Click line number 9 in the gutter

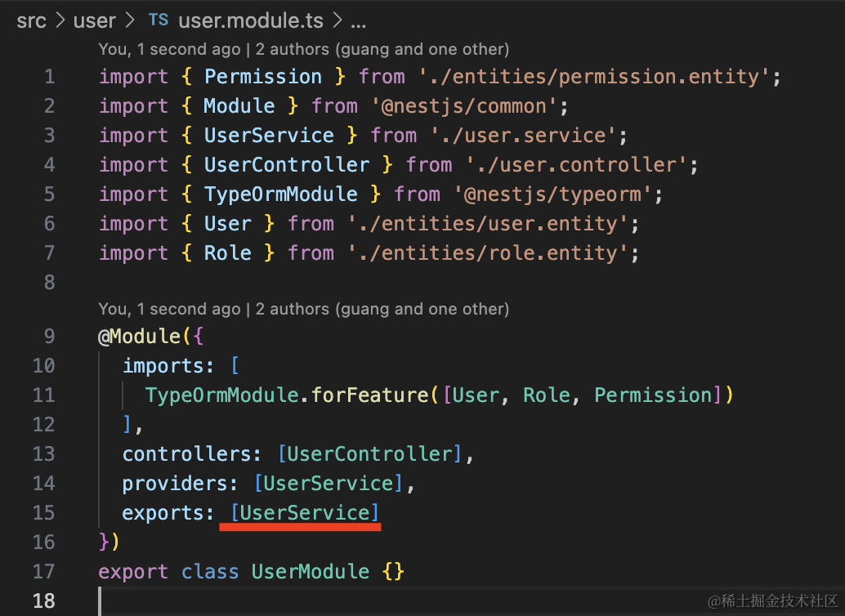click(49, 336)
